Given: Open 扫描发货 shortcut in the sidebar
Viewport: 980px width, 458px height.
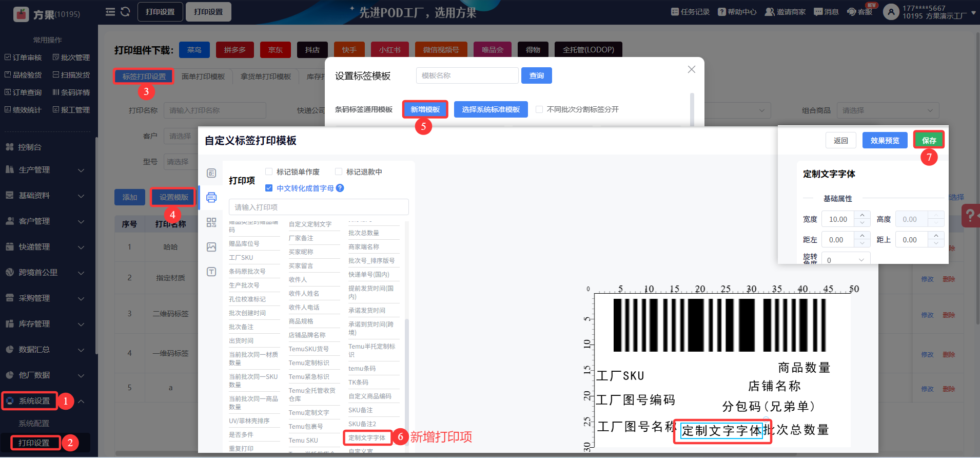Looking at the screenshot, I should pos(71,75).
